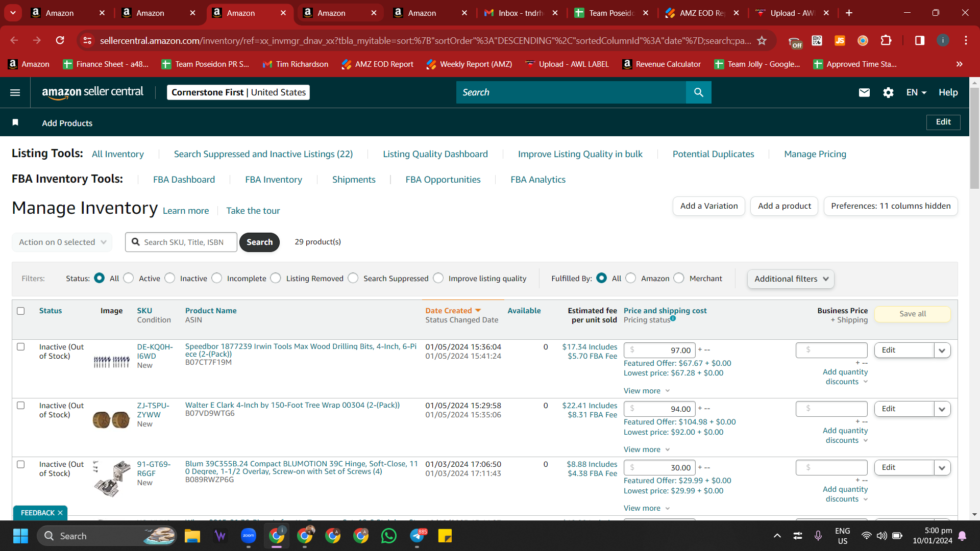Click the Search SKU, Title, ISBN field
980x551 pixels.
pyautogui.click(x=181, y=242)
